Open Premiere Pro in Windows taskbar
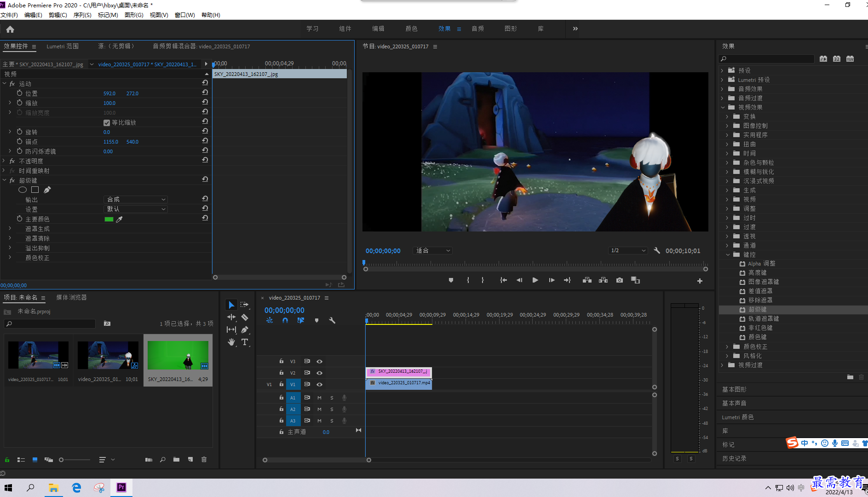This screenshot has width=868, height=497. click(x=121, y=487)
